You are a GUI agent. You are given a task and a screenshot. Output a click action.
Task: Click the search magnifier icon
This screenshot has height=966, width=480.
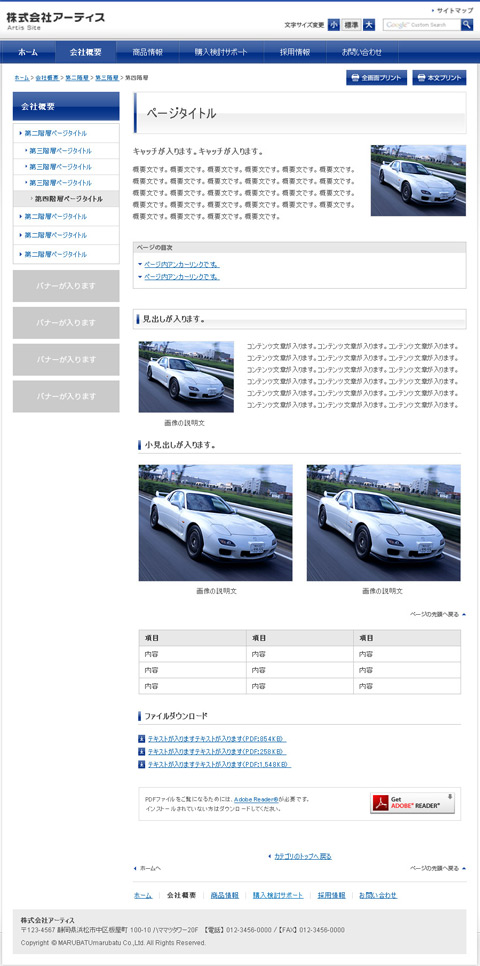click(x=467, y=25)
